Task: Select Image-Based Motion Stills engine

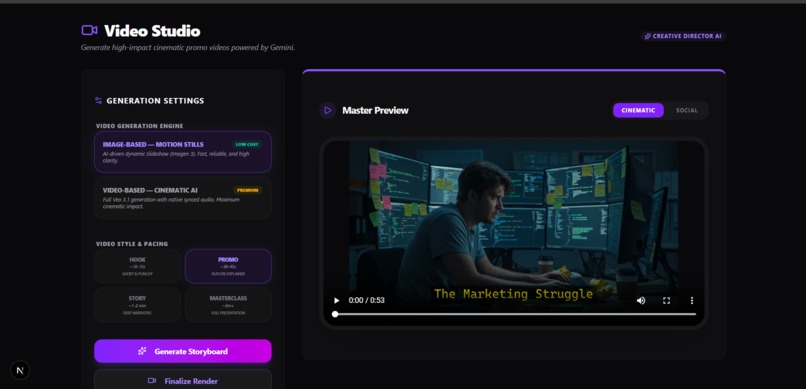Action: tap(183, 152)
